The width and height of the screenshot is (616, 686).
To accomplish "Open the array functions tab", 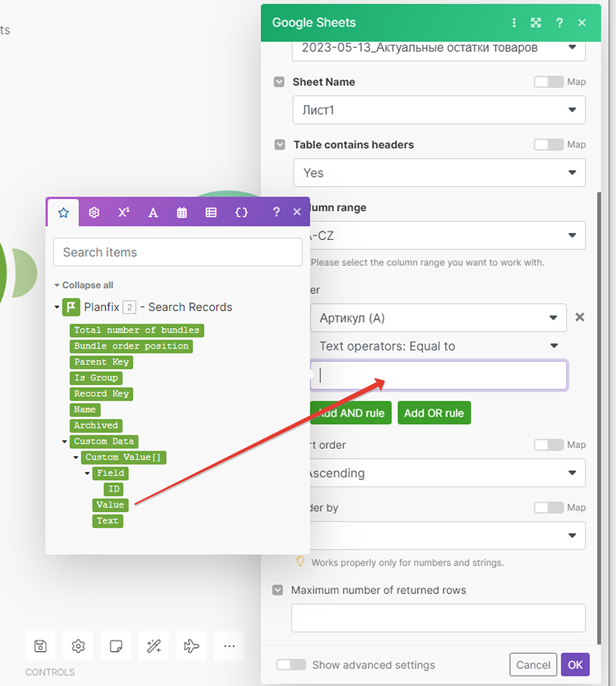I will (x=211, y=212).
